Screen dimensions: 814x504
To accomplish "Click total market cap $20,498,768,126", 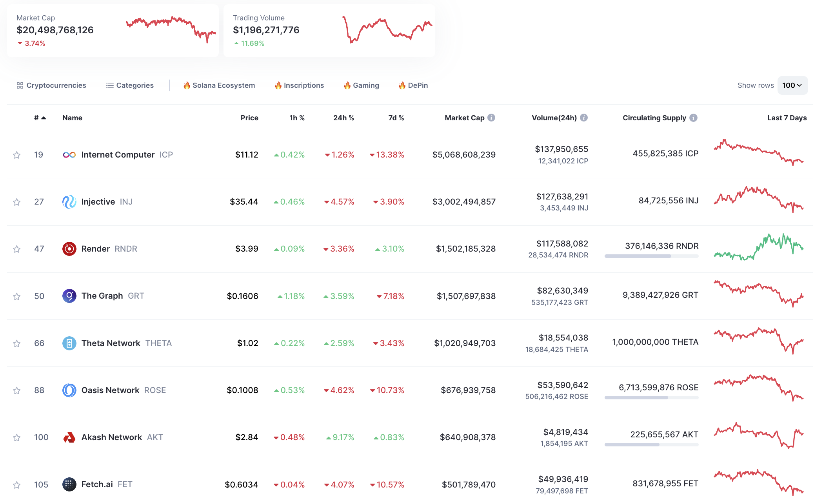I will [55, 30].
